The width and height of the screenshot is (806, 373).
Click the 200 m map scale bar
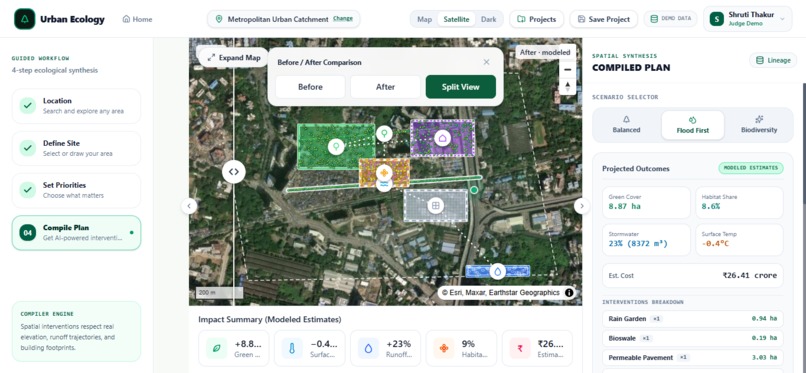(219, 292)
